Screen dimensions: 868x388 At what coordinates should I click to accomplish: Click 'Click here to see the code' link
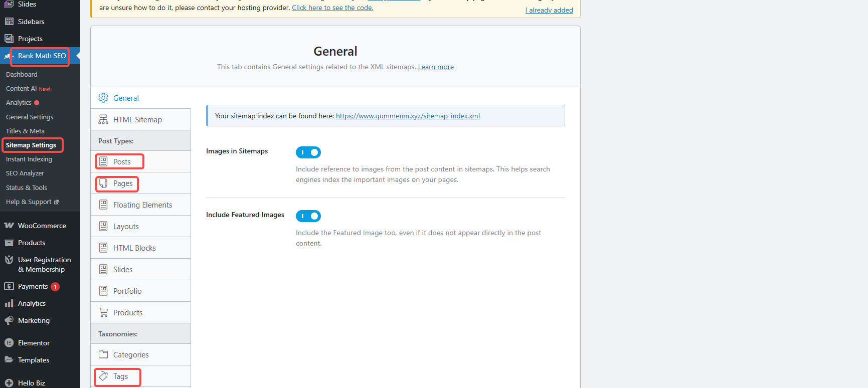332,8
